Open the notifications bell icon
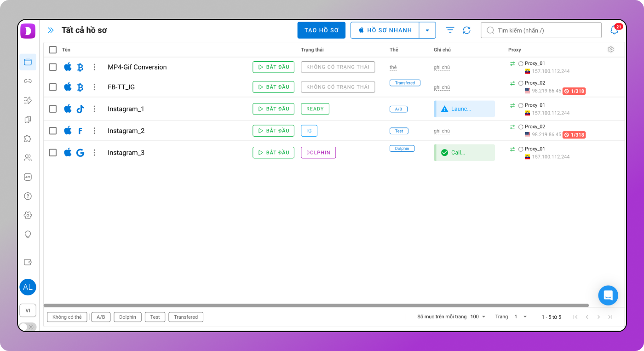The image size is (644, 351). (614, 30)
